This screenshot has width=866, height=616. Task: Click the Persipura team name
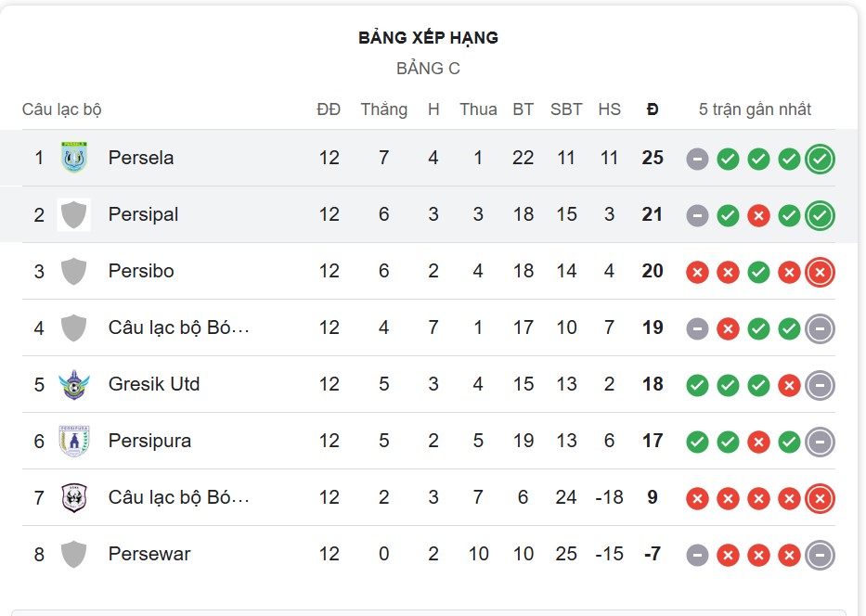tap(150, 441)
